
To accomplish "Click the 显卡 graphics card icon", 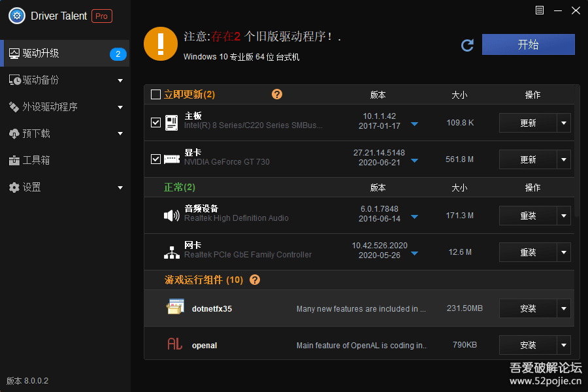I will tap(172, 159).
